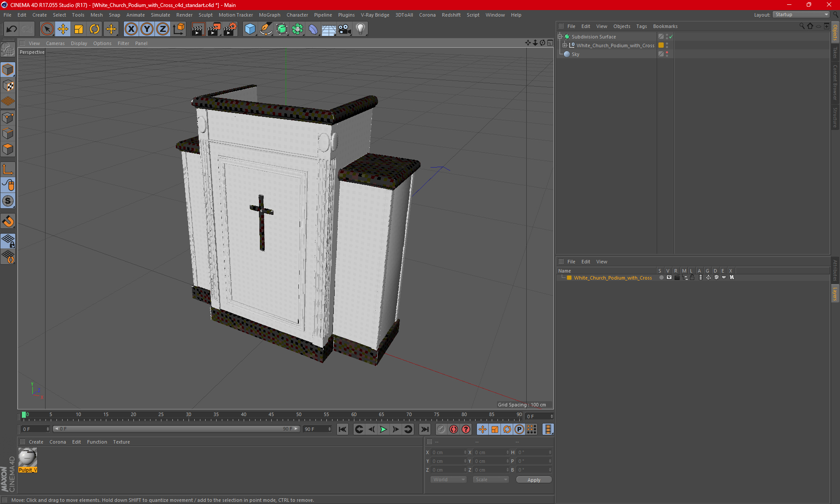The image size is (840, 504).
Task: Click the timeline range slider bar
Action: [176, 429]
